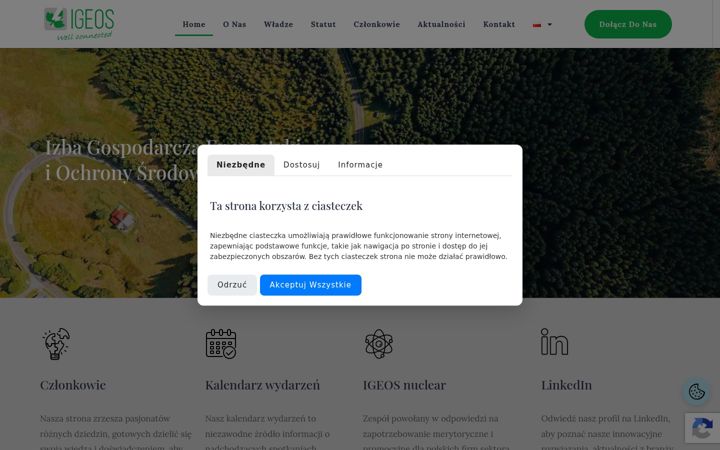Screen dimensions: 720x450
Task: Click the LinkedIn icon
Action: (x=554, y=342)
